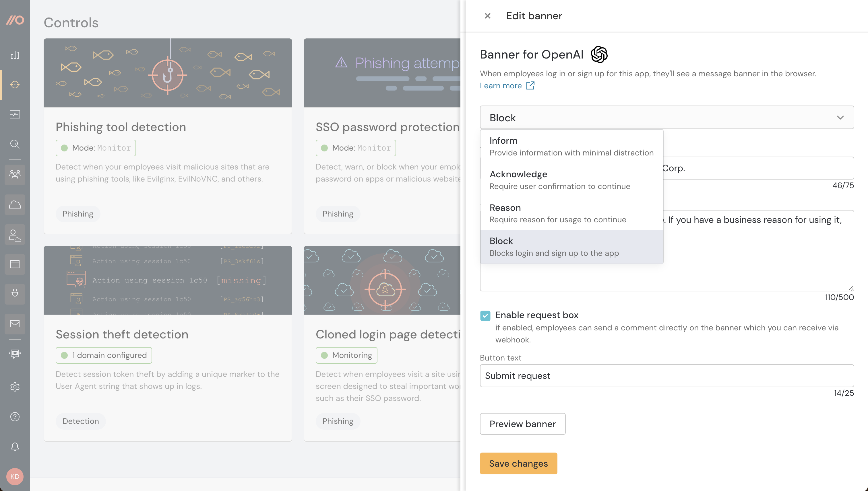Viewport: 868px width, 491px height.
Task: Click the users/team icon in sidebar
Action: pyautogui.click(x=16, y=175)
